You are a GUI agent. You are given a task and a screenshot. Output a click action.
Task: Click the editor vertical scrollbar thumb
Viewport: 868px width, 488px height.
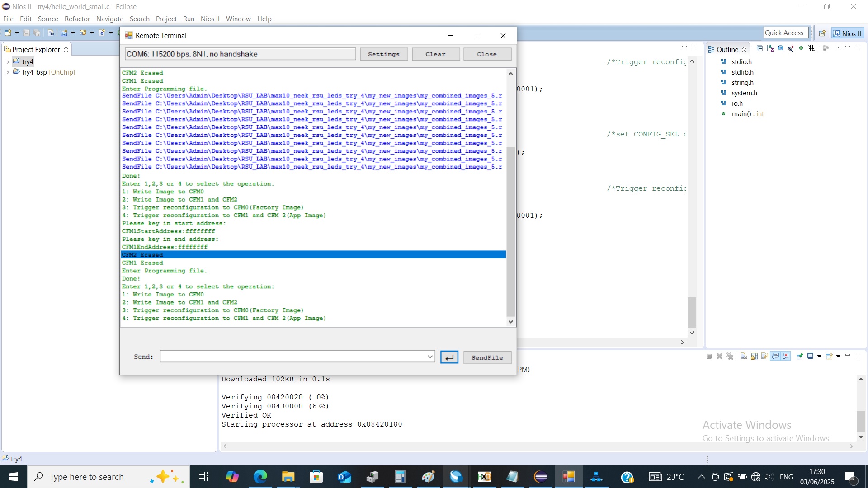[x=692, y=312]
